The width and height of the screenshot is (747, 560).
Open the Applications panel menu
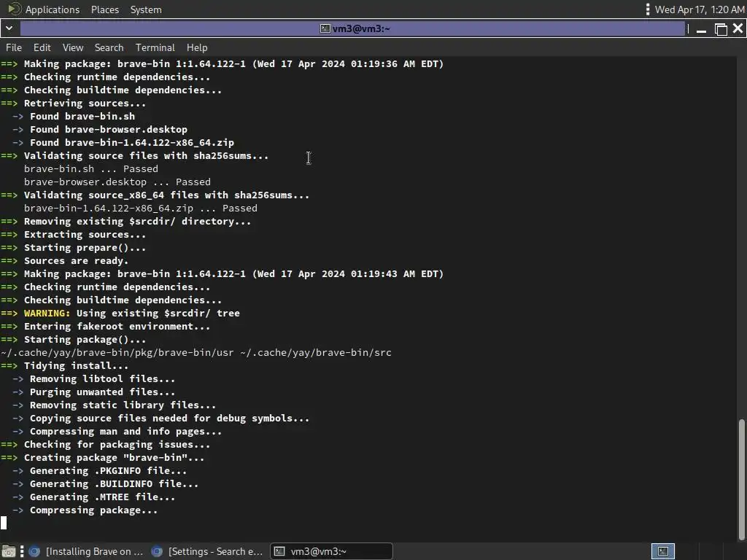(x=53, y=9)
